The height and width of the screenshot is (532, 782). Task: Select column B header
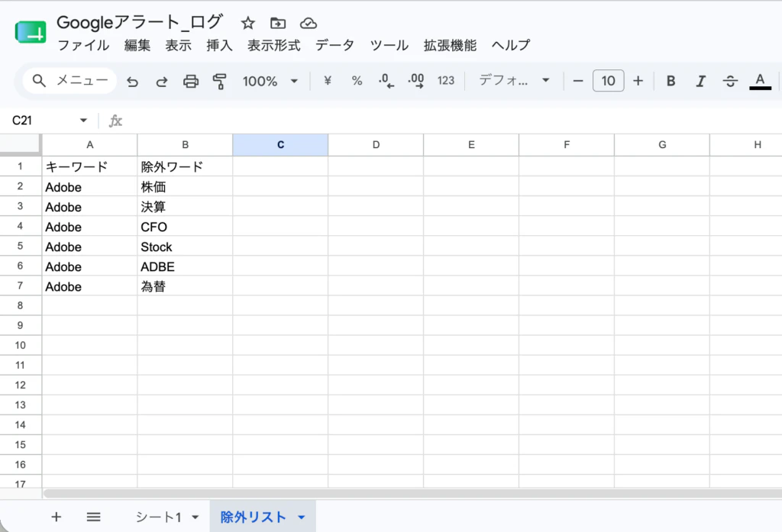[185, 144]
